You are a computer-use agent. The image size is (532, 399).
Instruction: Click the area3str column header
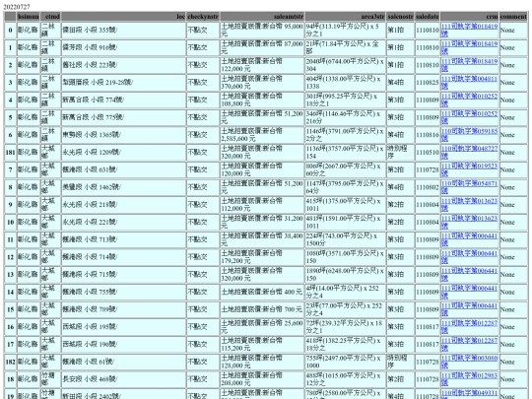(x=346, y=17)
